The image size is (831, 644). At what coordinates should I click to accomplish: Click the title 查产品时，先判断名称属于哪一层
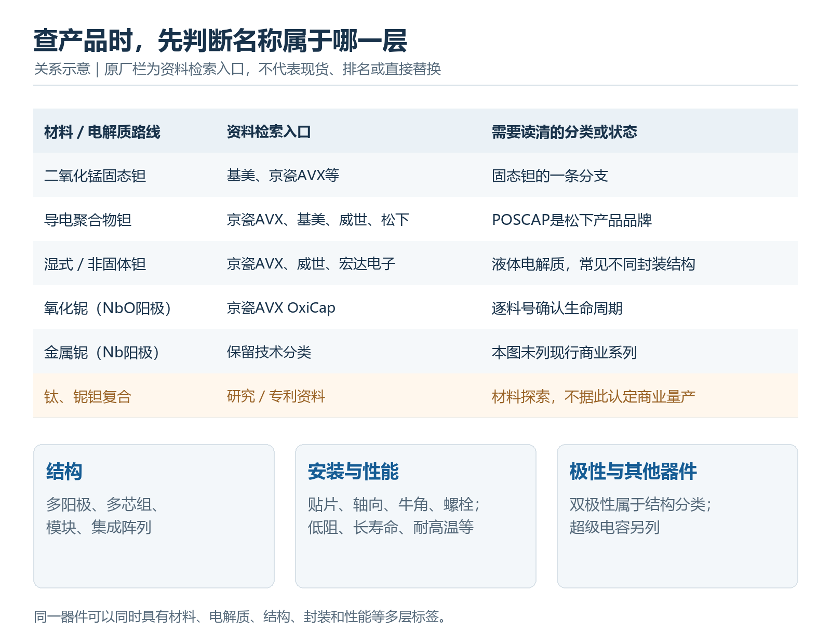(220, 41)
